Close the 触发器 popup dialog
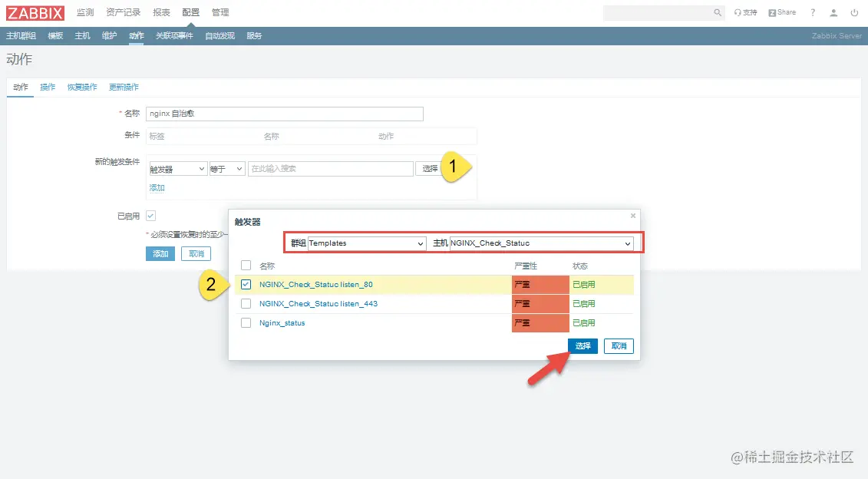 pyautogui.click(x=632, y=216)
